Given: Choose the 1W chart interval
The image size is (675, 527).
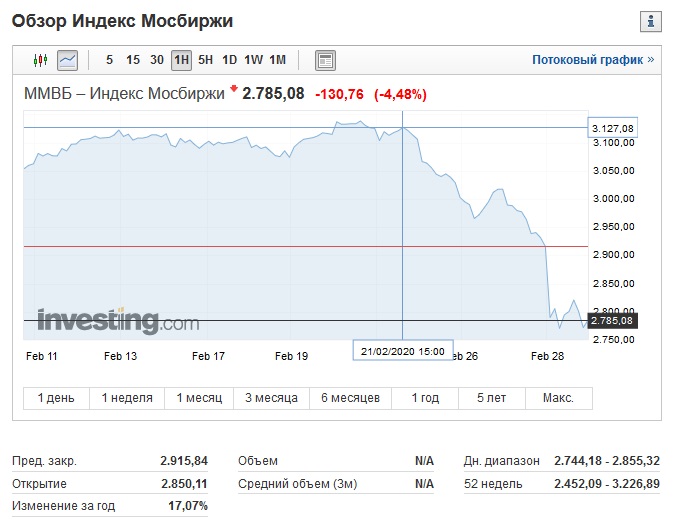Looking at the screenshot, I should [254, 60].
